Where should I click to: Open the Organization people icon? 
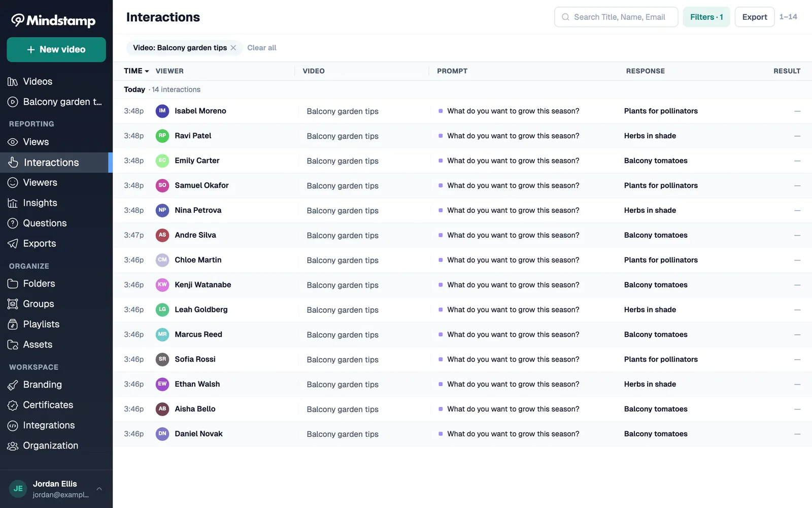coord(13,446)
